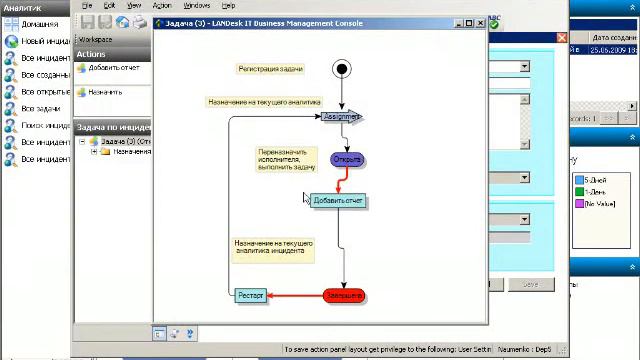Click the Открыта status node
640x360 pixels.
coord(347,159)
